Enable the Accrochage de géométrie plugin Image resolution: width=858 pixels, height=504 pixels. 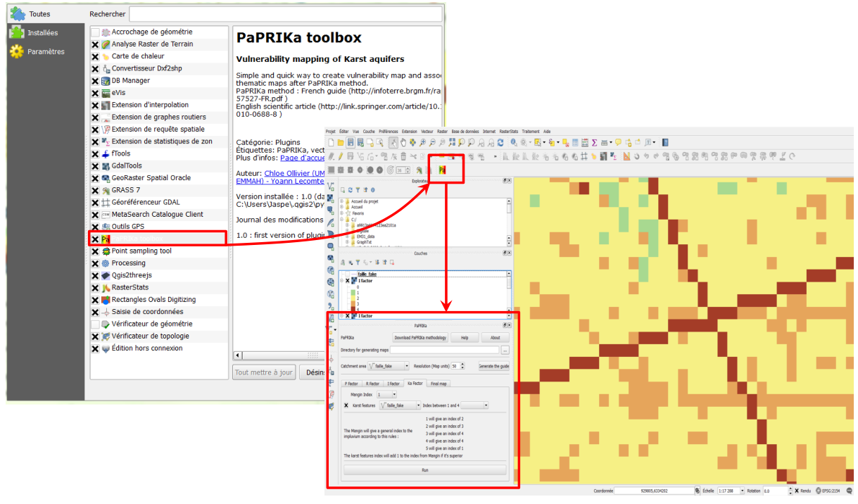point(95,32)
